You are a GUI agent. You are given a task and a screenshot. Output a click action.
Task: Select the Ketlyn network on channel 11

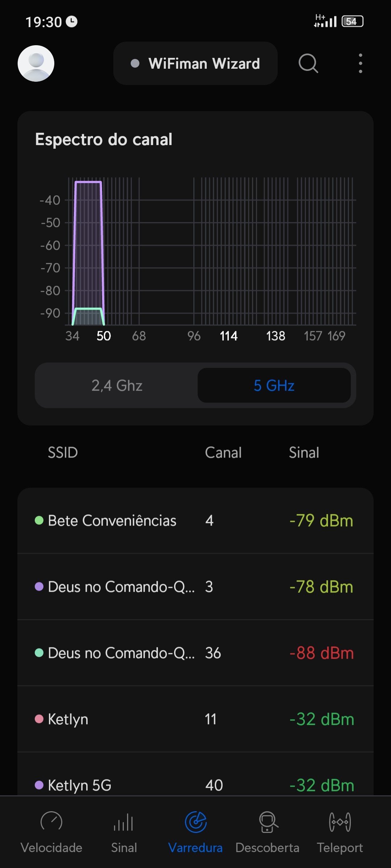195,719
